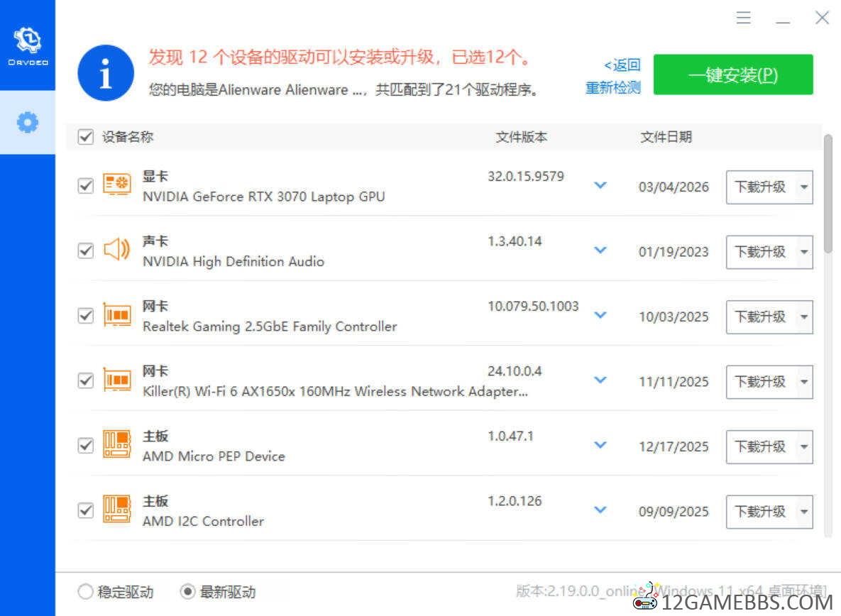The image size is (841, 616).
Task: Click the graphics card icon for RTX 3070
Action: [x=117, y=185]
